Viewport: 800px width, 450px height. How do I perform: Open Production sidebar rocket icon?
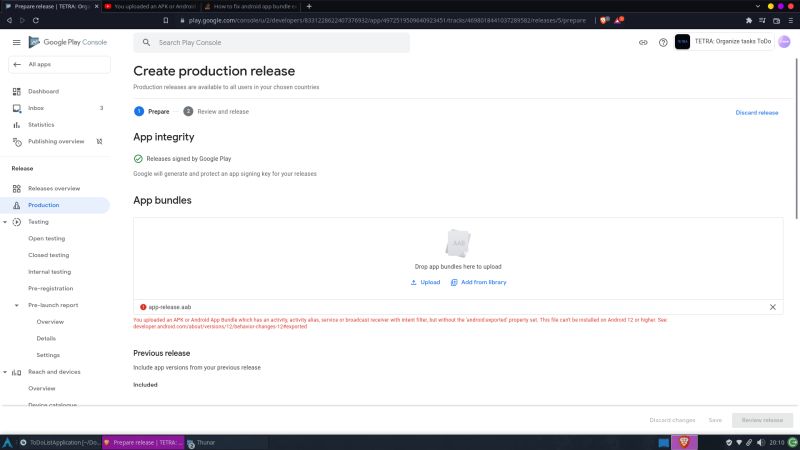coord(16,205)
